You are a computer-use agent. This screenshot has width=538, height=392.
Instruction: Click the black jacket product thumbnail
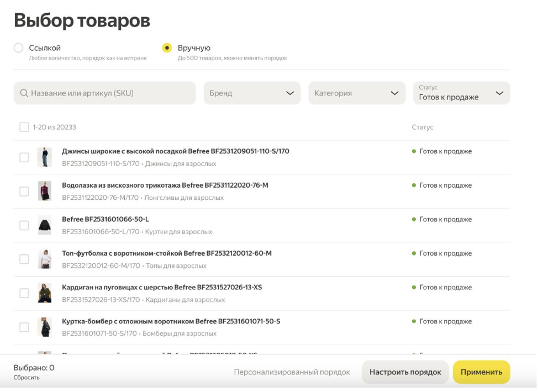45,225
